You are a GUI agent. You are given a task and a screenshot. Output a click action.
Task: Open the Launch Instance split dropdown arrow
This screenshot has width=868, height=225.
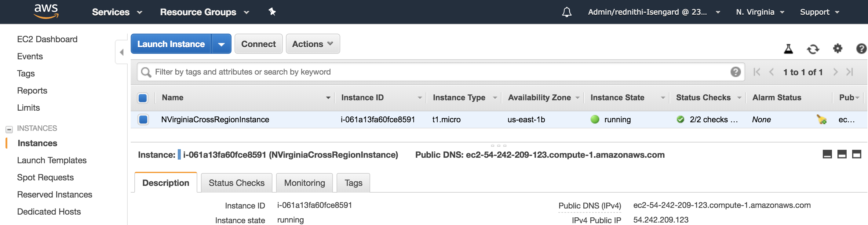tap(221, 44)
